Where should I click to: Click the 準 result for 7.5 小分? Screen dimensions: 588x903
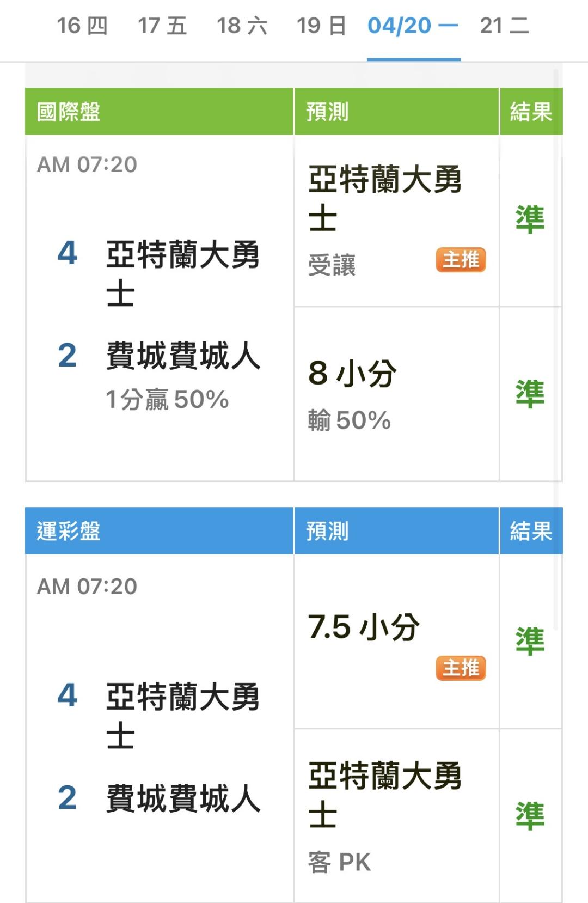coord(530,641)
